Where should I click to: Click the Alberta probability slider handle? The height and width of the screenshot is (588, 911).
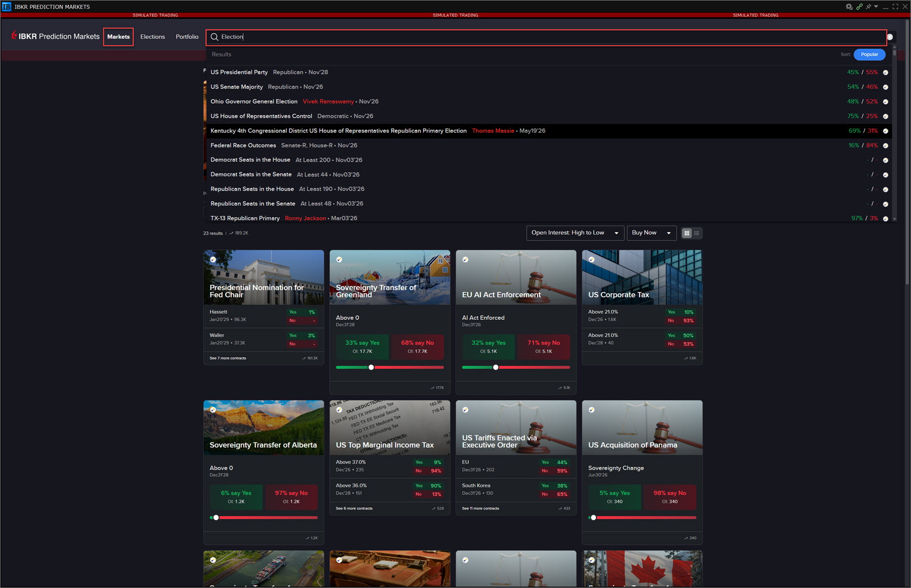[x=216, y=518]
